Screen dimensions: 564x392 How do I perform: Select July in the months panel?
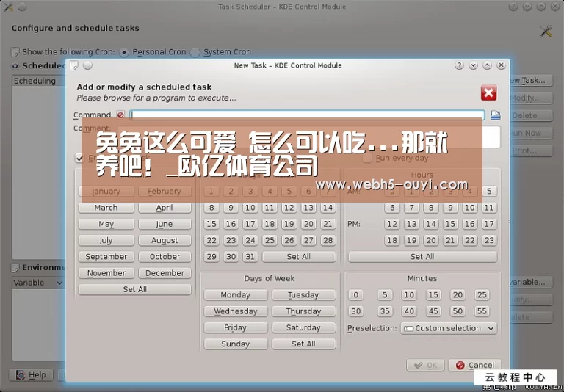tap(106, 240)
